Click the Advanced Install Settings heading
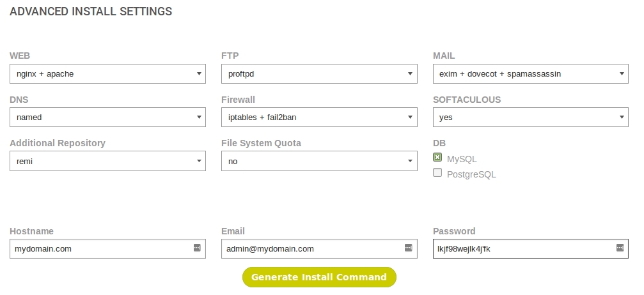This screenshot has width=644, height=295. pos(91,11)
